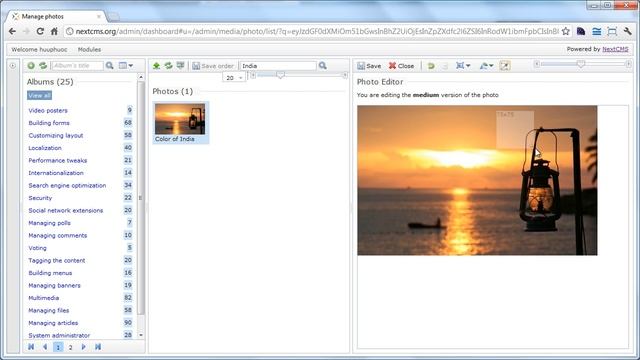Open the Multimedia album
Viewport: 640px width, 360px height.
click(44, 298)
